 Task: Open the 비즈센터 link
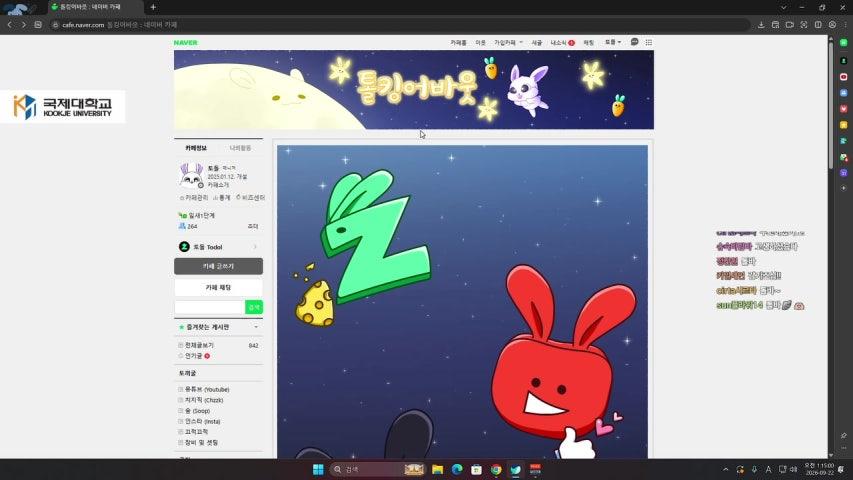point(250,198)
